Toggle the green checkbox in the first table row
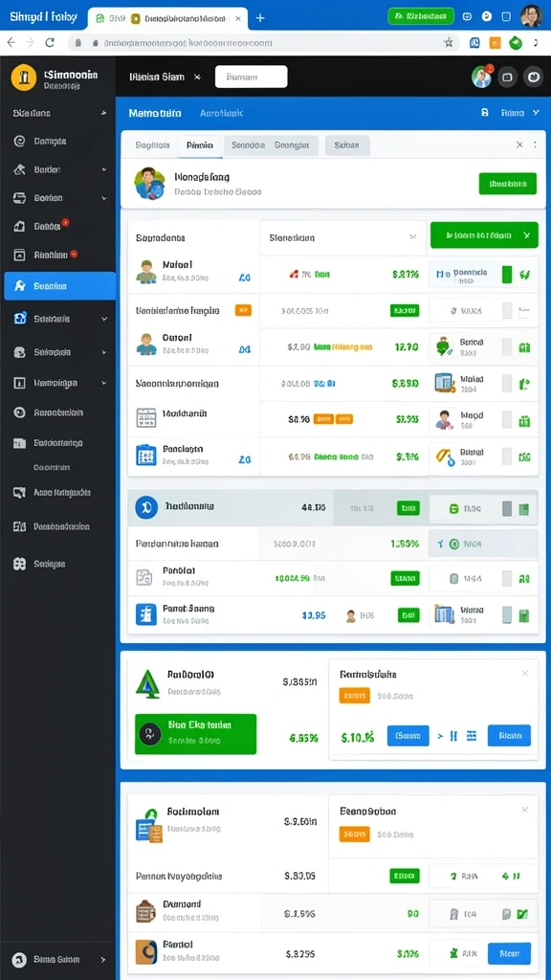The image size is (551, 980). click(507, 274)
